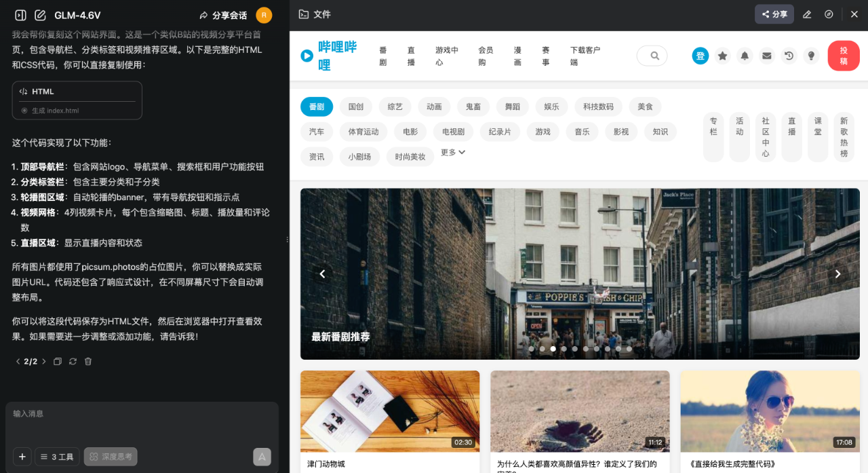This screenshot has height=473, width=868.
Task: Toggle the favorites star icon
Action: click(722, 56)
